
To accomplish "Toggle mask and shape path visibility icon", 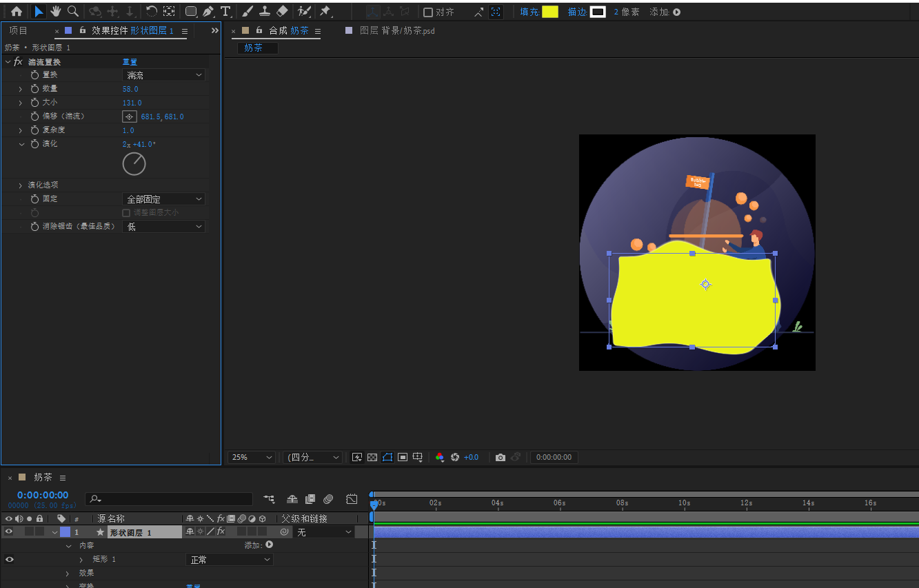I will tap(387, 457).
